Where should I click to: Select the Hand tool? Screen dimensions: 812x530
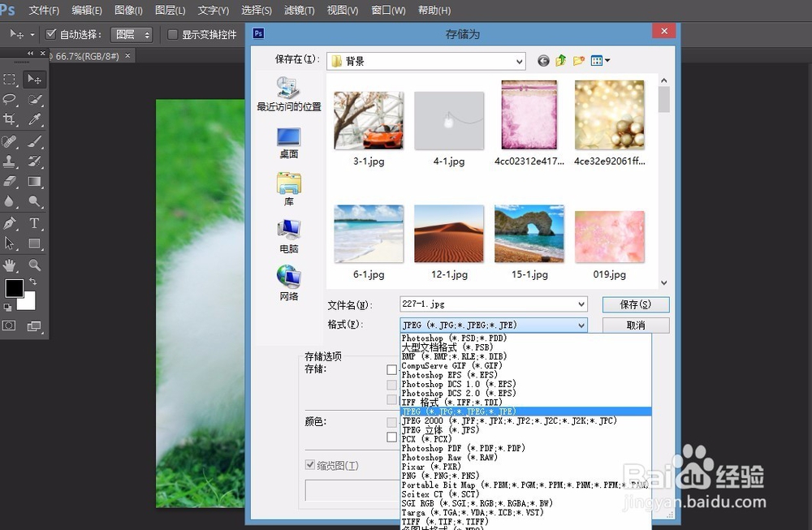tap(9, 265)
